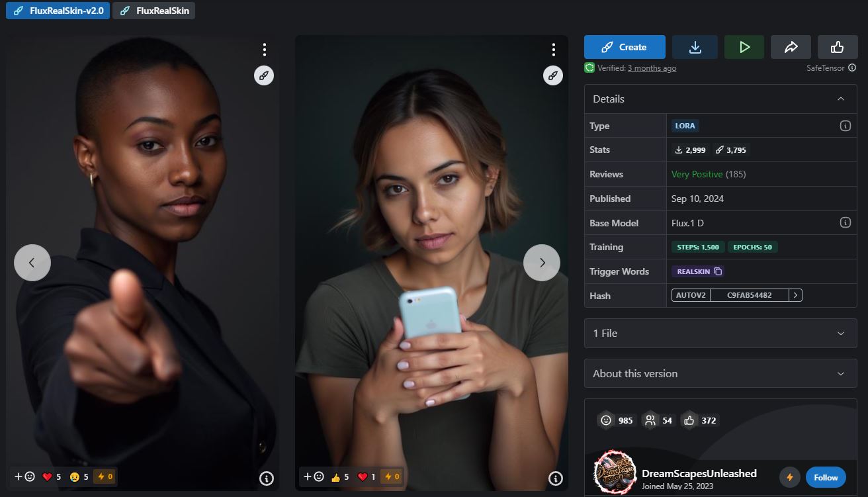The image size is (868, 497).
Task: Toggle heart reaction on left image
Action: tap(52, 476)
